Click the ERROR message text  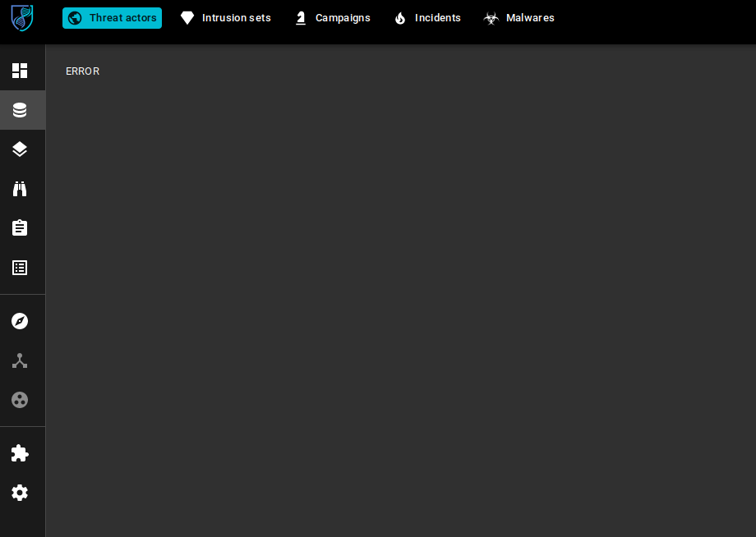tap(82, 71)
